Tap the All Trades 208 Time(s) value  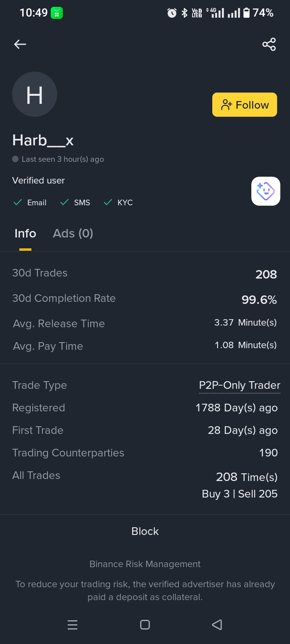tap(247, 477)
